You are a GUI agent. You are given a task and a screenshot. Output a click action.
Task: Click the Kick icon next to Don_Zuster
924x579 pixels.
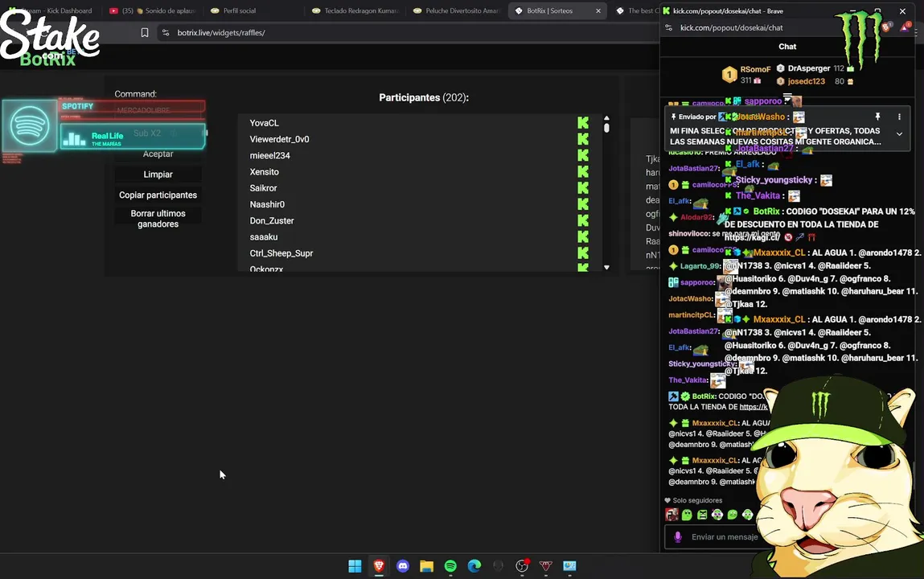coord(583,220)
